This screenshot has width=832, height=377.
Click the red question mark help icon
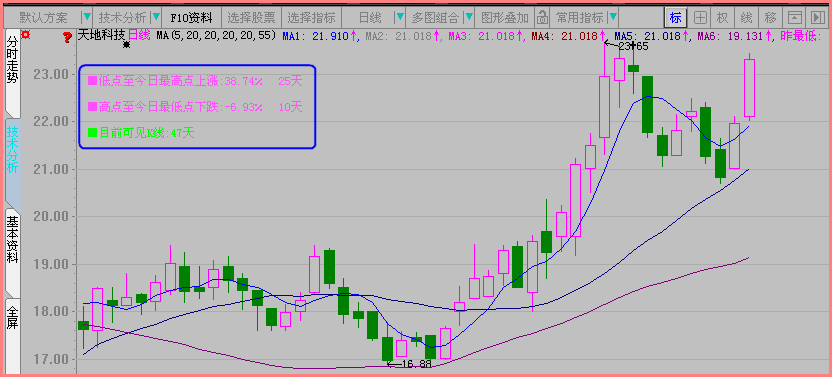(x=67, y=37)
